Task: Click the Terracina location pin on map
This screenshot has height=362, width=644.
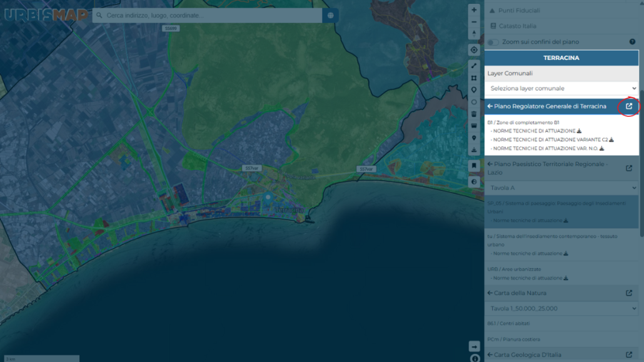Action: click(x=268, y=199)
